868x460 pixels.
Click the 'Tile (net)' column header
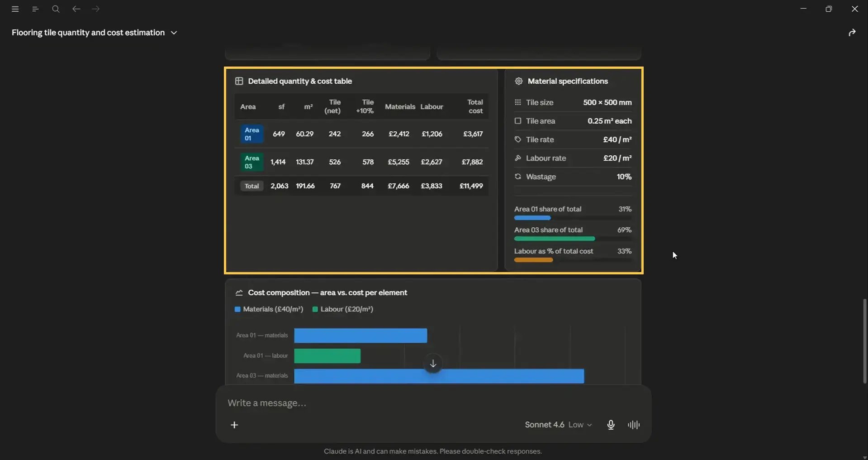tap(332, 106)
